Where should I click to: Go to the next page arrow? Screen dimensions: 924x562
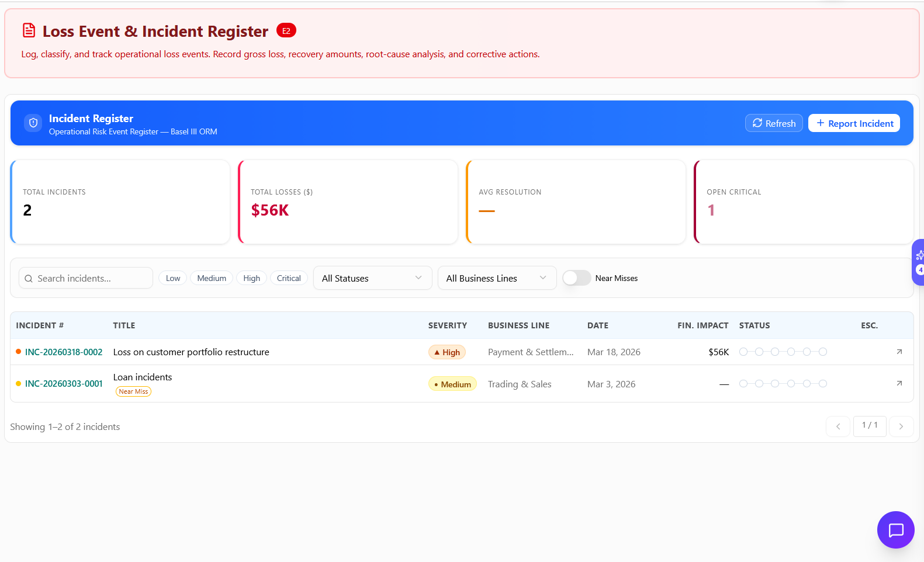click(901, 426)
